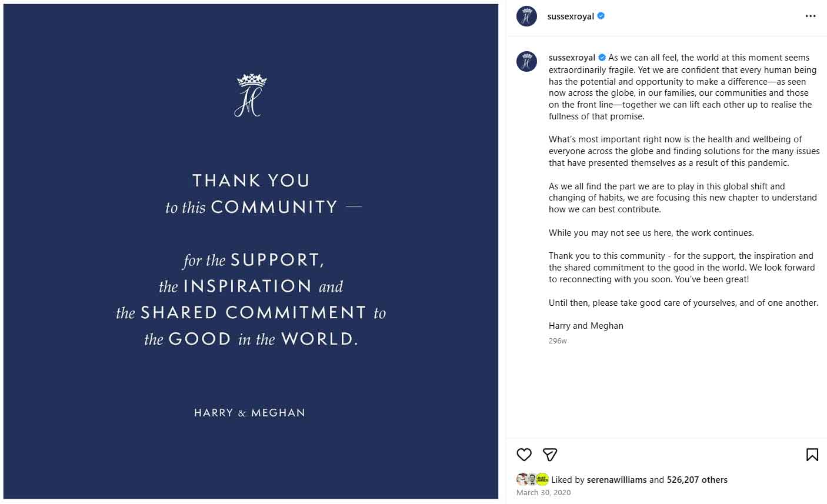Click the verified badge in the post header
The width and height of the screenshot is (827, 504).
pos(601,16)
